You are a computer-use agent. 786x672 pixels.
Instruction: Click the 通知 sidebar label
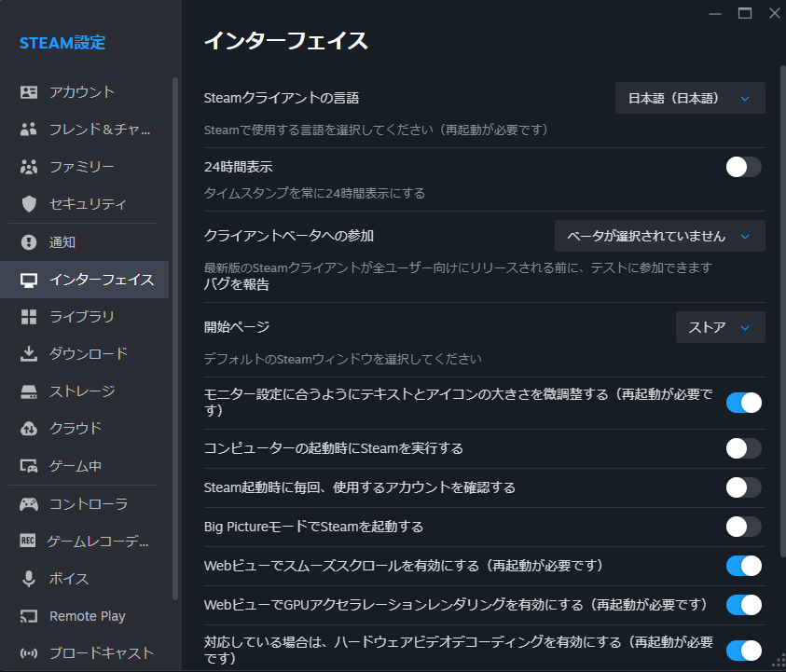pos(62,242)
